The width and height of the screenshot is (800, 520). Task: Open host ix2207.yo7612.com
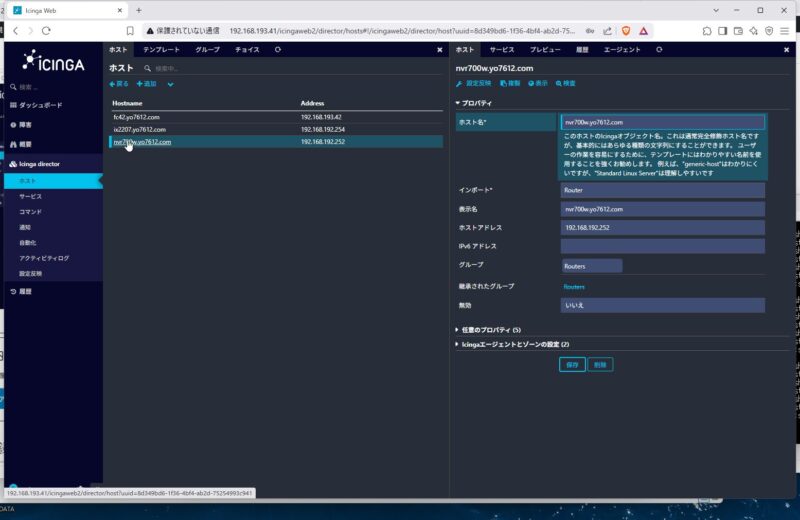pyautogui.click(x=139, y=130)
